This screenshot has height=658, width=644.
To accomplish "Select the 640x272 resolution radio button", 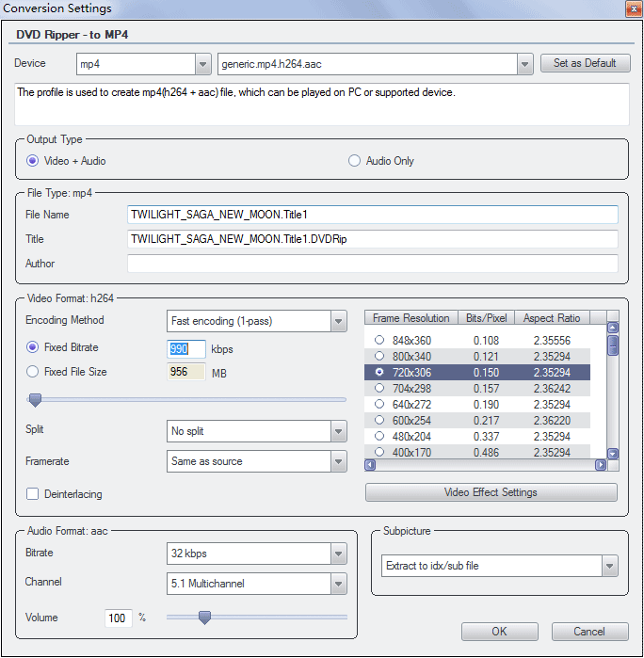I will tap(379, 404).
